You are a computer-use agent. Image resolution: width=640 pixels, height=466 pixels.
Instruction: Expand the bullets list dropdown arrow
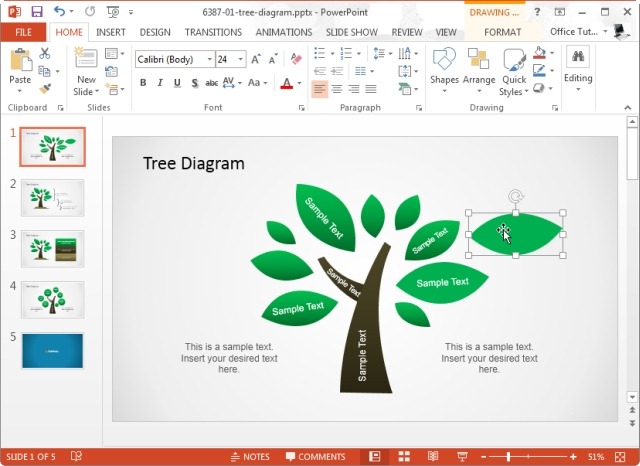tap(333, 53)
